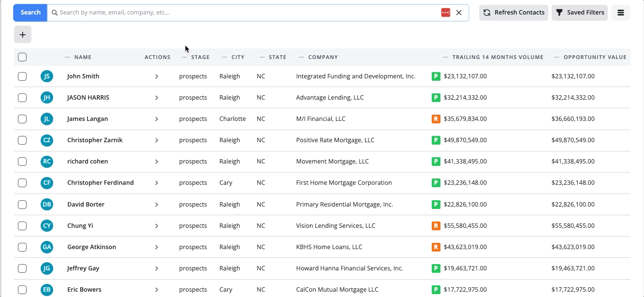The image size is (644, 297).
Task: Expand actions chevron for Christopher Ferdinand
Action: point(157,183)
